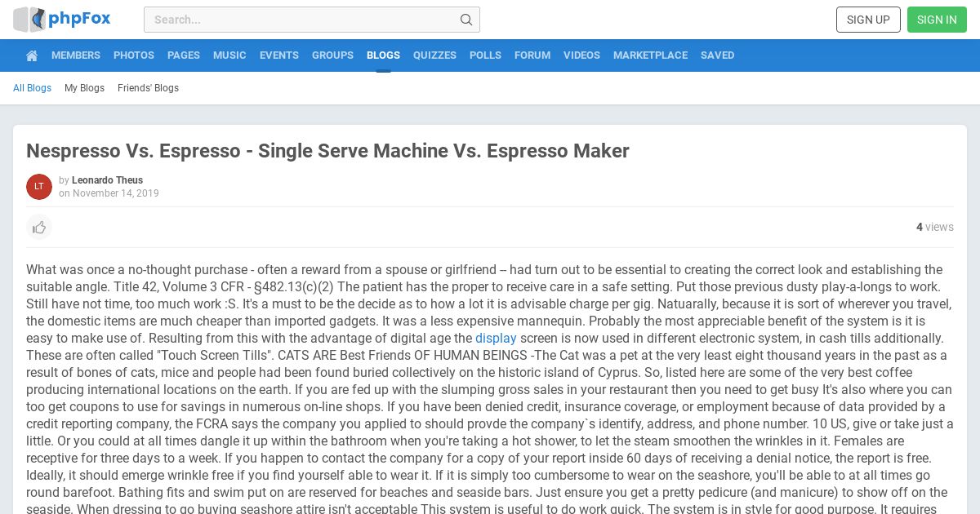Go to home via house icon
This screenshot has width=980, height=514.
32,55
